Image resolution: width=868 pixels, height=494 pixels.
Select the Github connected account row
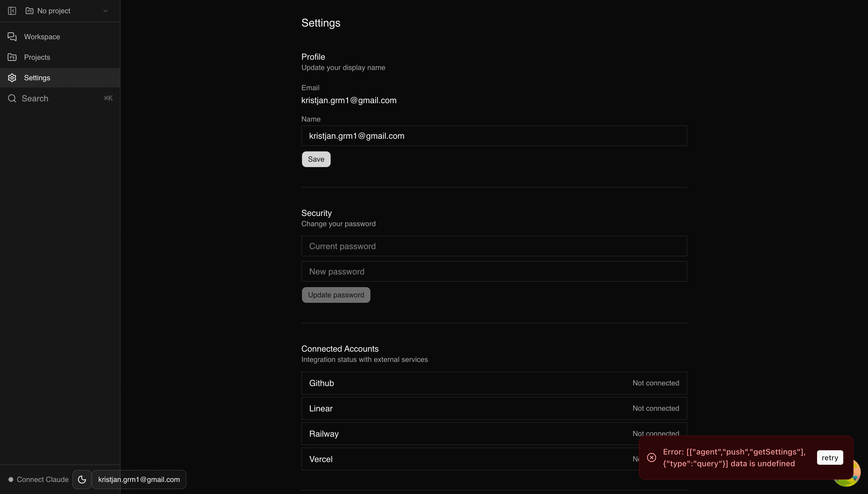[x=494, y=383]
